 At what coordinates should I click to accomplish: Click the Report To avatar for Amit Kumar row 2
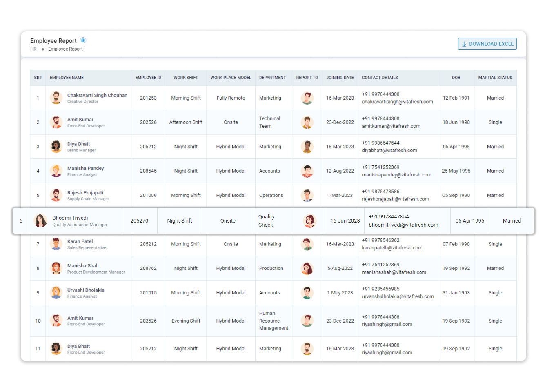(307, 122)
